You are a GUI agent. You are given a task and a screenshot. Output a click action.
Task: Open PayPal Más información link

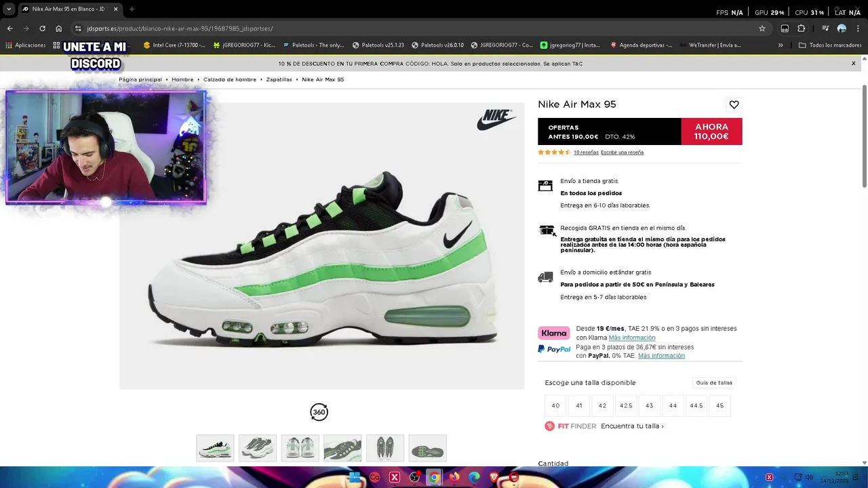(661, 356)
